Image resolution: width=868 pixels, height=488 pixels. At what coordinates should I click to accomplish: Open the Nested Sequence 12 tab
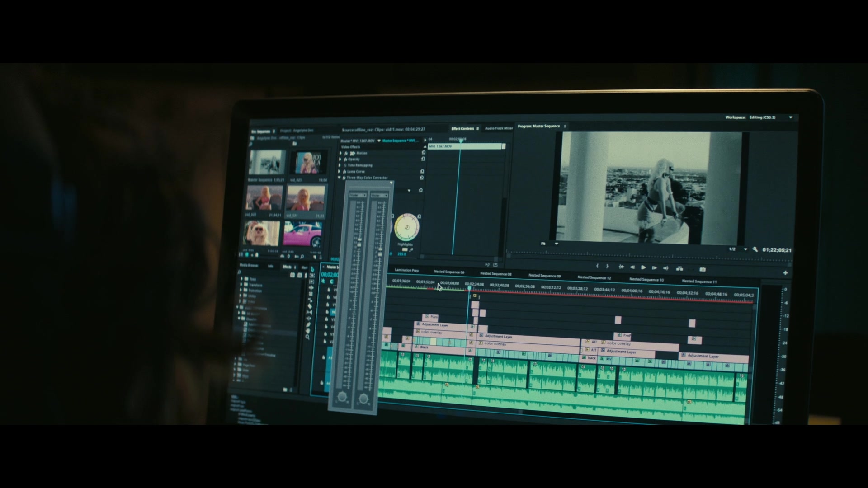coord(594,277)
